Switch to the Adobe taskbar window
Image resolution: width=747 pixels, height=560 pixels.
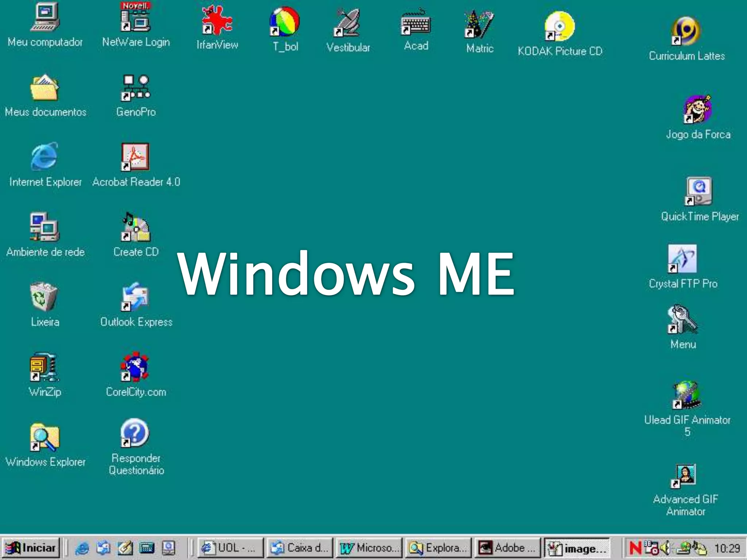tap(507, 548)
